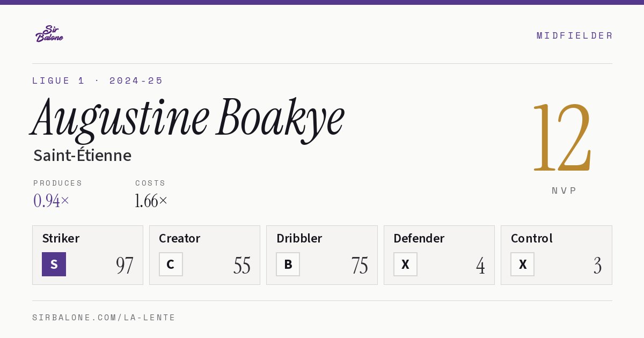Click the Dribbler card title
Viewport: 644px width, 338px height.
(x=299, y=238)
